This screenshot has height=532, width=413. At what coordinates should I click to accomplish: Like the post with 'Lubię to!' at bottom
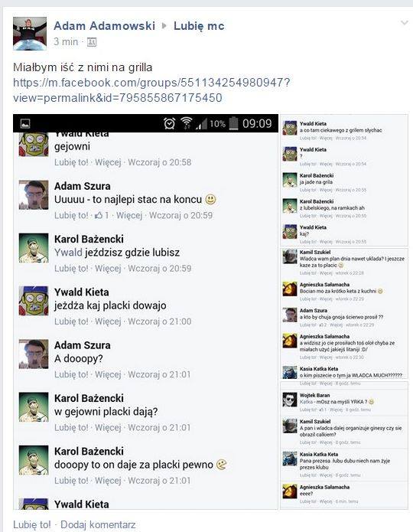click(32, 524)
